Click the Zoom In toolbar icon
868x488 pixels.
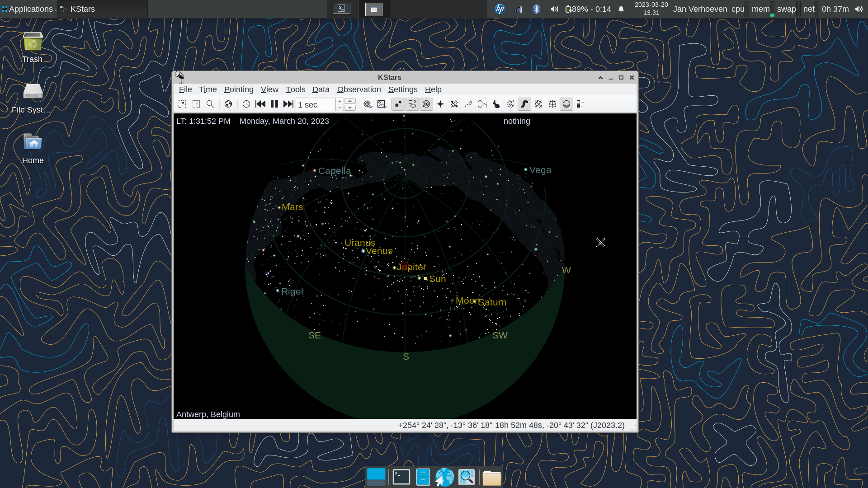pos(182,104)
